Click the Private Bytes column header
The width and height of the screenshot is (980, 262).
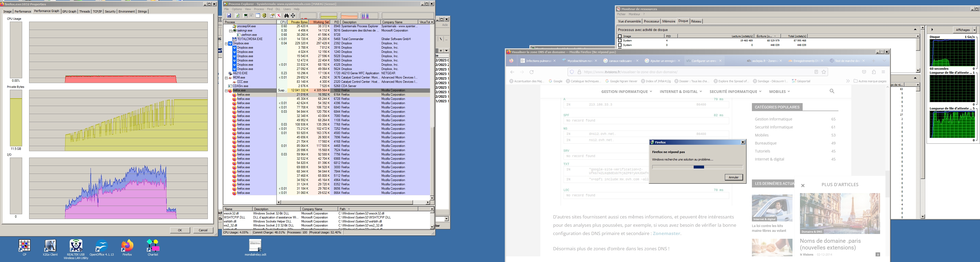pos(299,22)
